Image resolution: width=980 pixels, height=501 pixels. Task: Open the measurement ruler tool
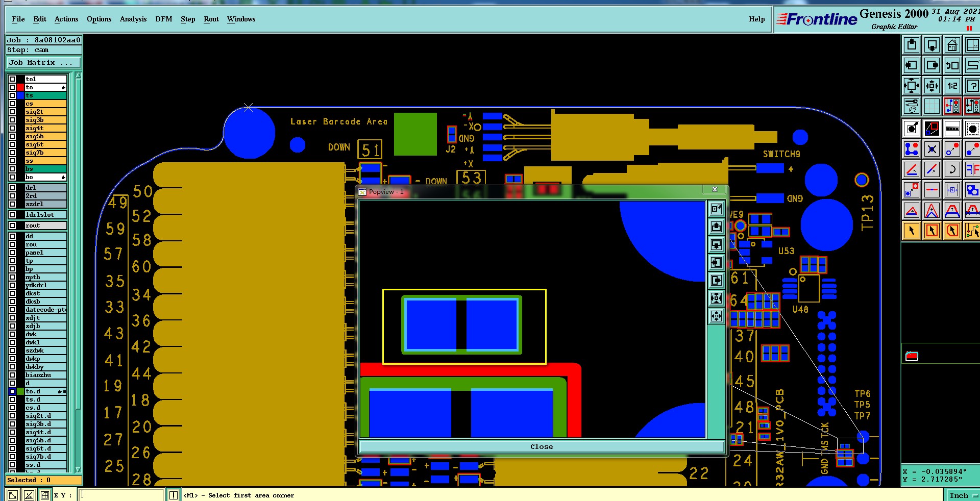click(952, 129)
